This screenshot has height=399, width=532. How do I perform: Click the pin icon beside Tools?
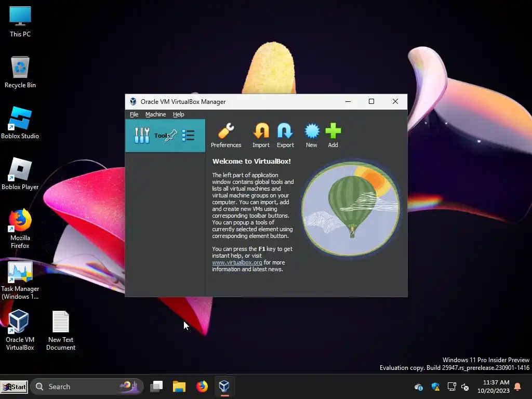[x=171, y=136]
